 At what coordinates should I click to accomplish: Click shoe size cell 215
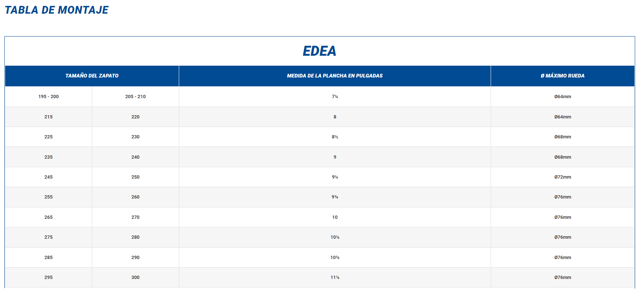[x=48, y=117]
